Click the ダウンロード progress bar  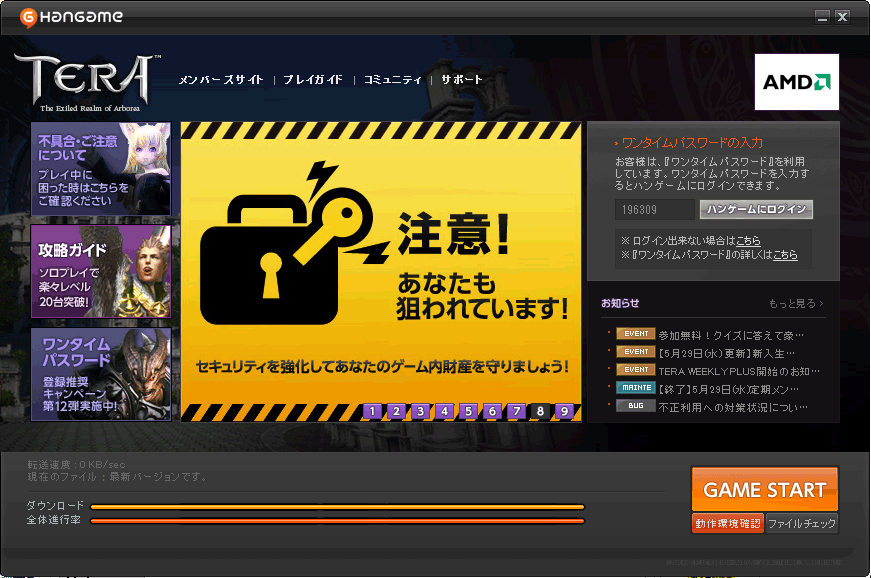pyautogui.click(x=337, y=506)
